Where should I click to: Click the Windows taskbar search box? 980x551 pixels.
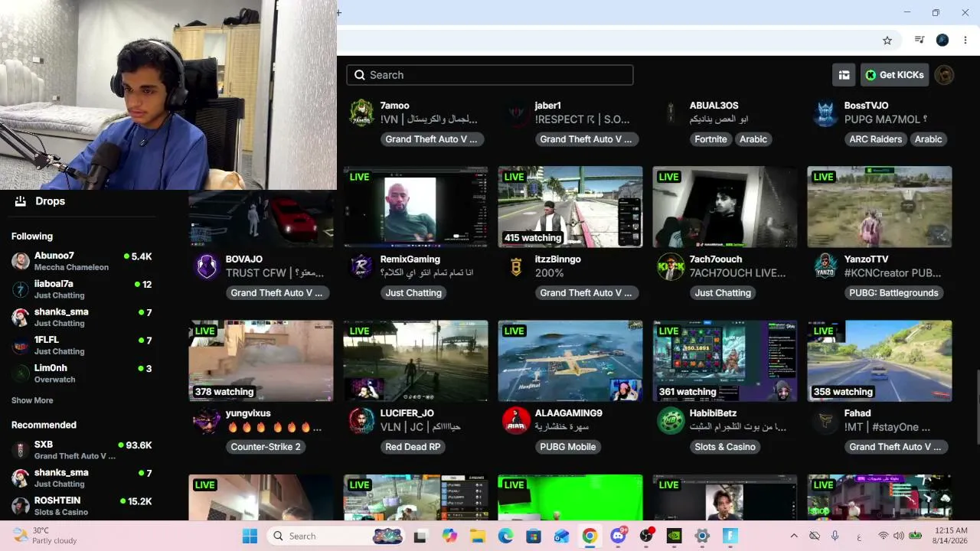(337, 536)
